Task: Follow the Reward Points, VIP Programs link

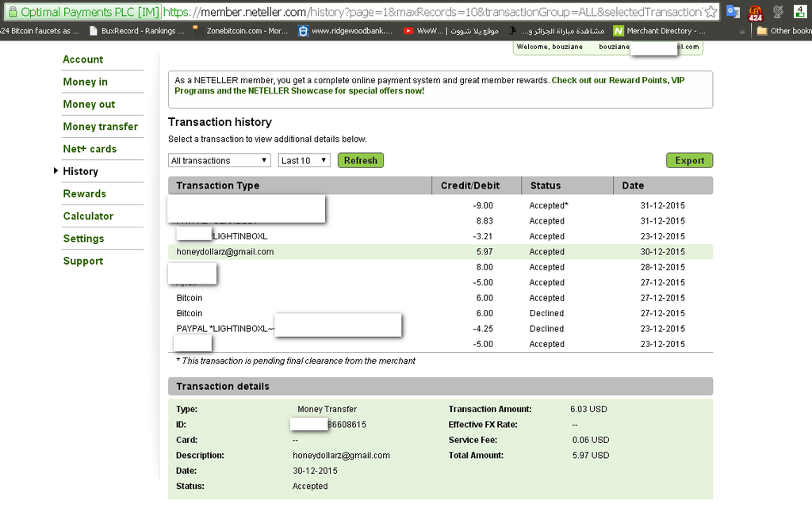Action: [429, 86]
